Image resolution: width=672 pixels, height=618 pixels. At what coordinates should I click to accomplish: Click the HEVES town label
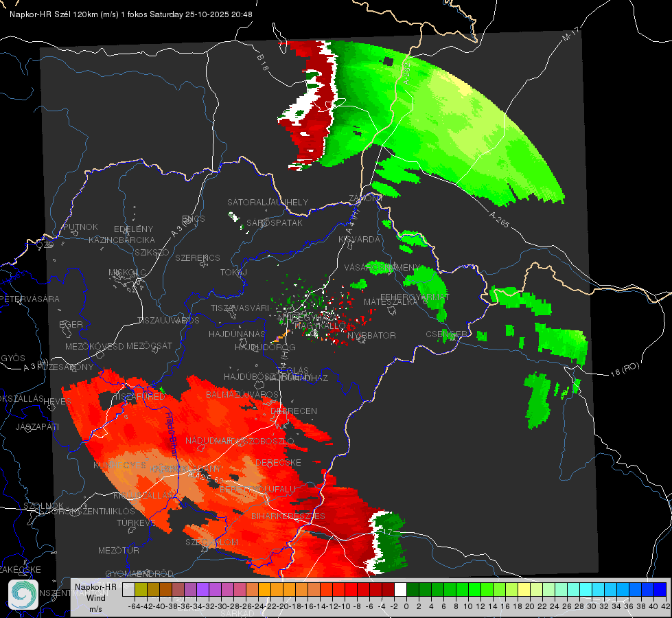57,402
